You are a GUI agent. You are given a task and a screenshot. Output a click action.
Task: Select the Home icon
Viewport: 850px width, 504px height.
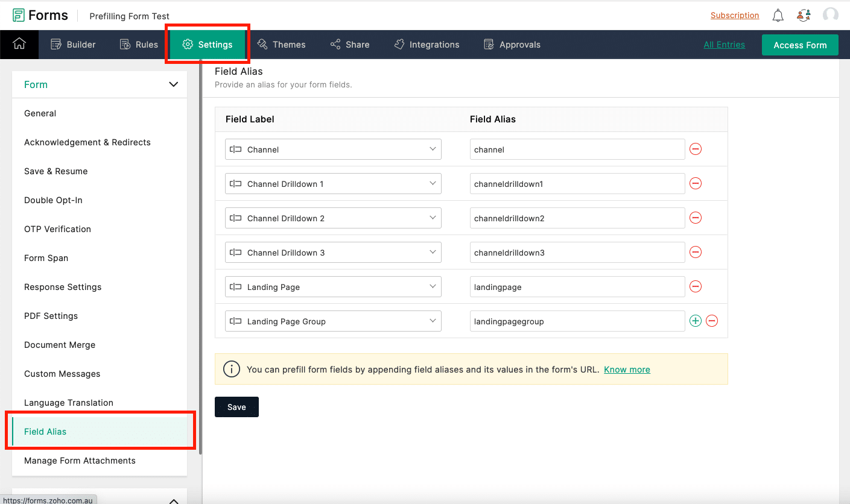19,44
